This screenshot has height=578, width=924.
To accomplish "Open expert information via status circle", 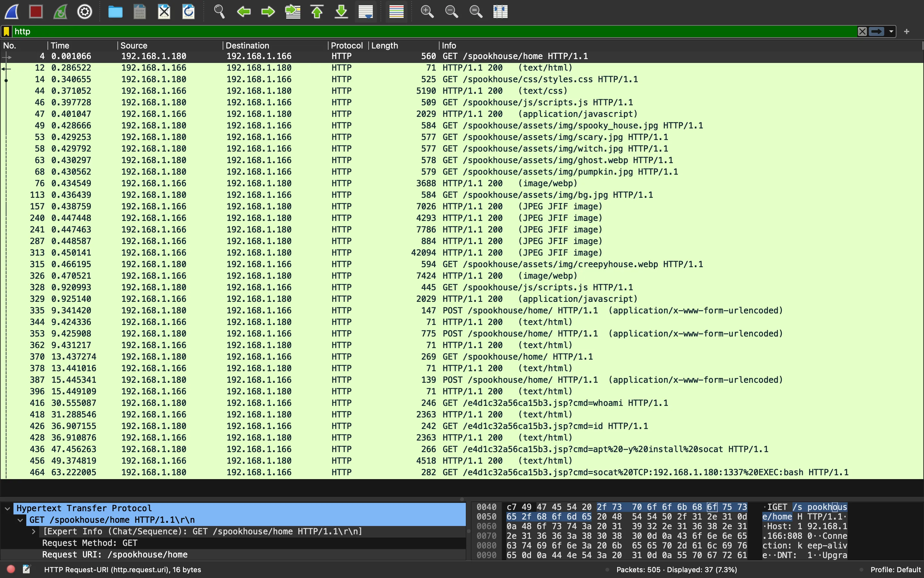I will (11, 569).
